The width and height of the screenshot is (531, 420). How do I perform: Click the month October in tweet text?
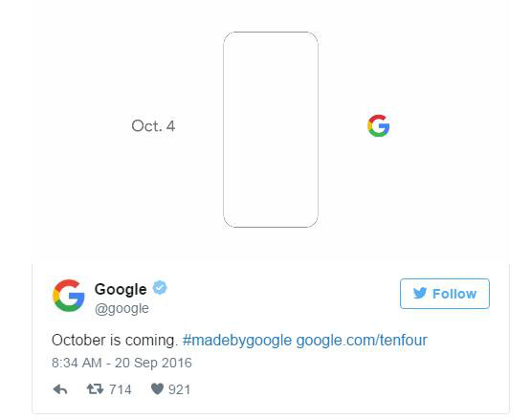78,340
